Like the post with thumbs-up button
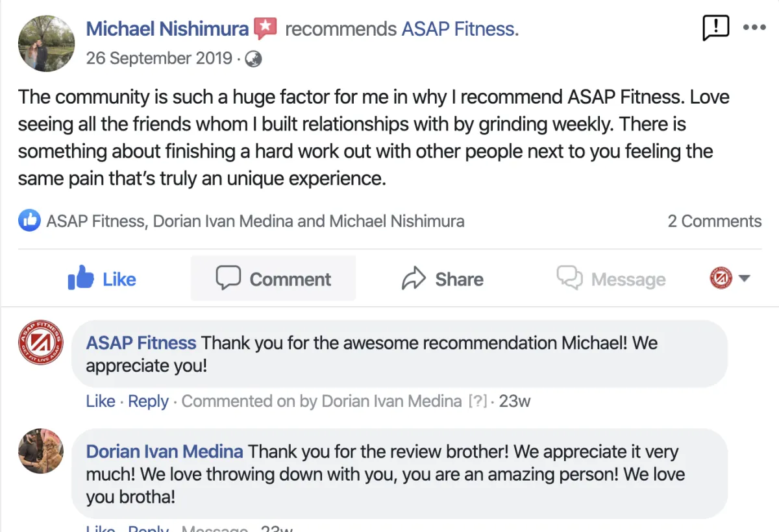Viewport: 779px width, 532px height. tap(102, 279)
